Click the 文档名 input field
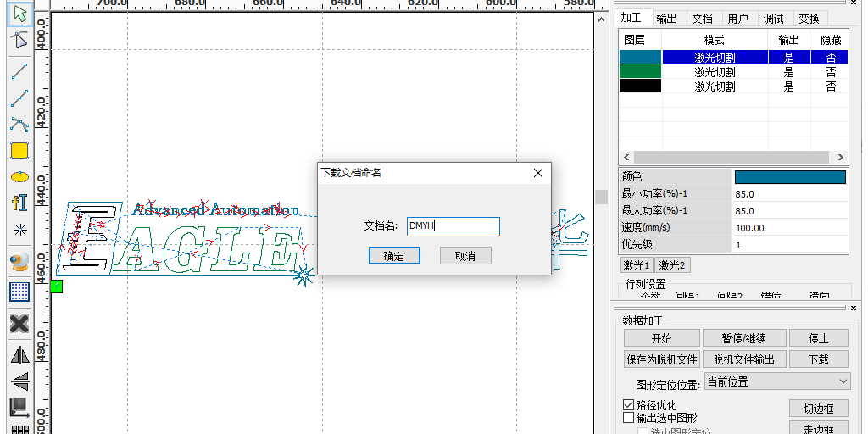The image size is (868, 434). pyautogui.click(x=453, y=226)
